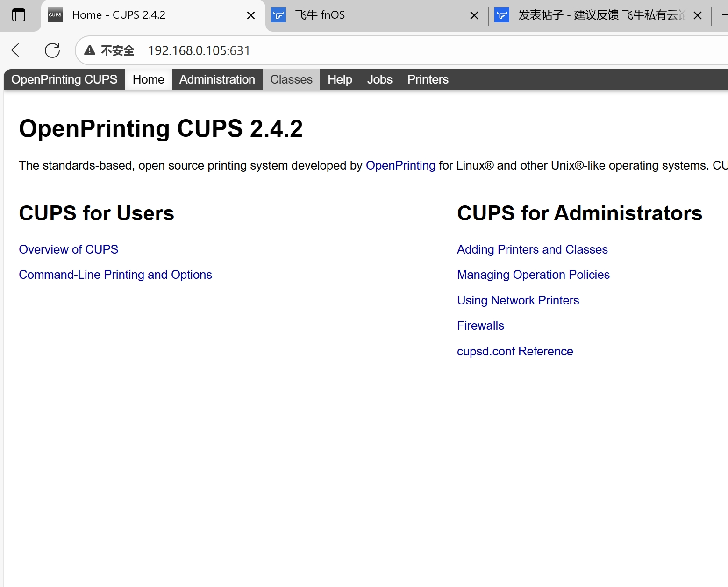
Task: Open the Overview of CUPS link
Action: pos(69,249)
